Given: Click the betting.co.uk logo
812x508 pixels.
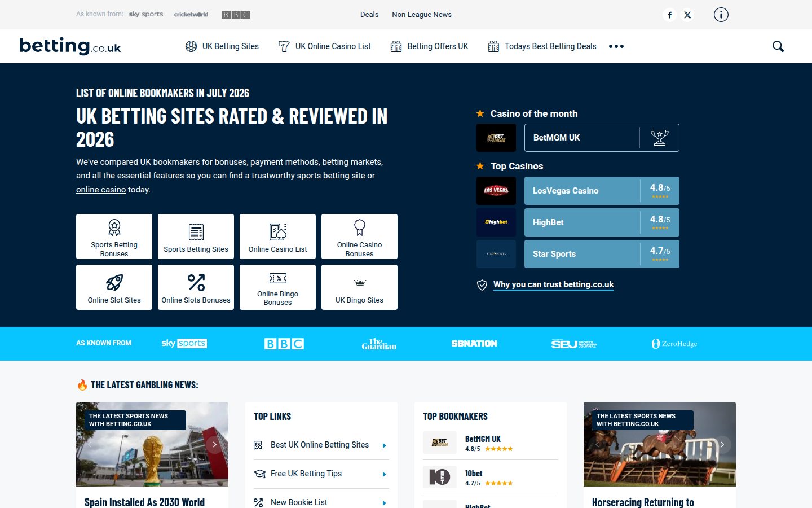Looking at the screenshot, I should (x=70, y=46).
